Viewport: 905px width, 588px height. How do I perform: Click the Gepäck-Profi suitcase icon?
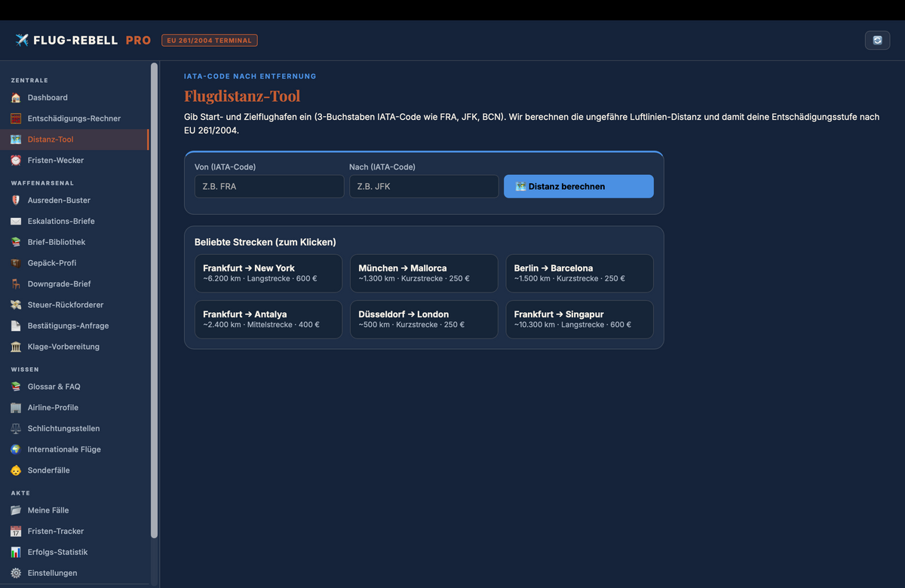pos(16,263)
